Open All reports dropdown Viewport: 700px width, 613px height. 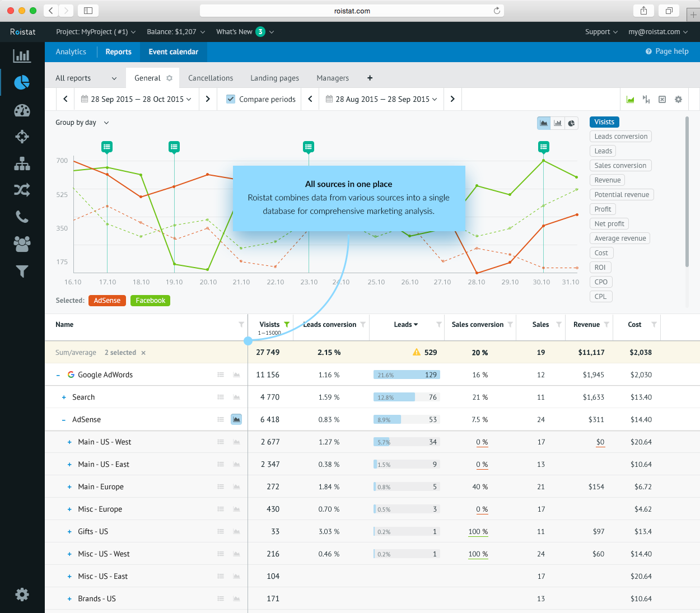[x=86, y=78]
